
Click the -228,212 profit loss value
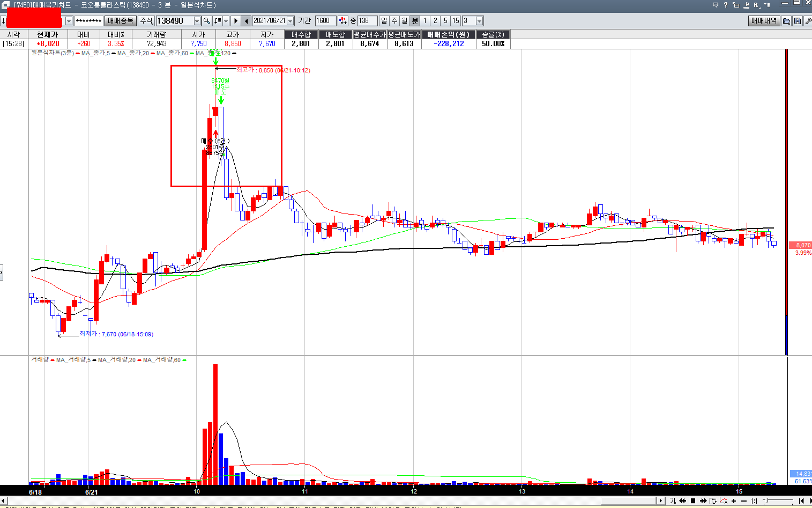[x=450, y=43]
